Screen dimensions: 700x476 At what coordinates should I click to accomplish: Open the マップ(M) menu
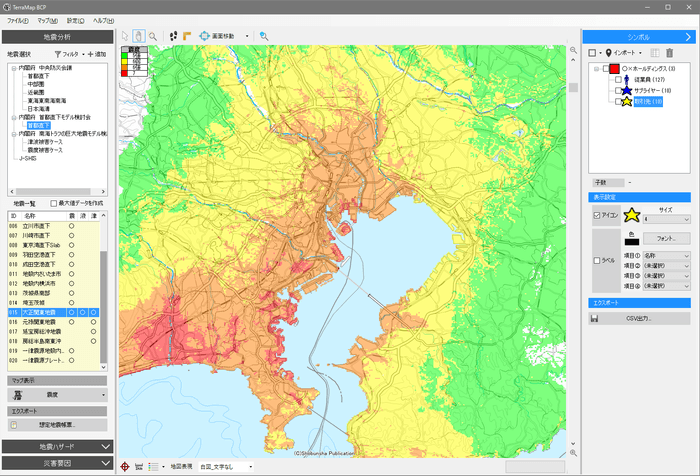point(46,20)
